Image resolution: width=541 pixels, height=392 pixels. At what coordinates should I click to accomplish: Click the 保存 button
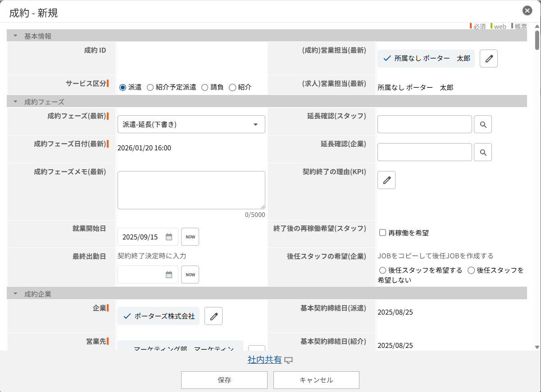pos(224,380)
